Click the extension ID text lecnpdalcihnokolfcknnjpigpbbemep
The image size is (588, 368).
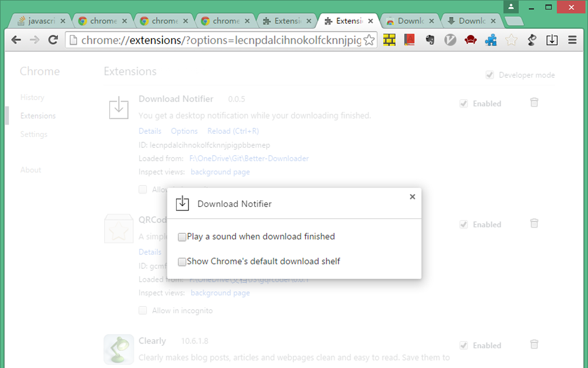[210, 145]
